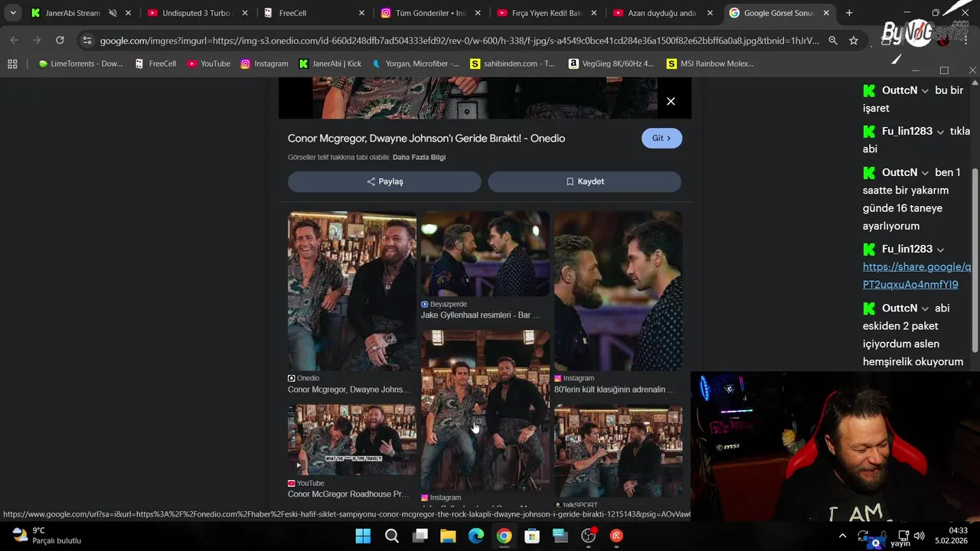
Task: Expand the Fu_lin1283 'tıkla abi' chevron
Action: [940, 132]
